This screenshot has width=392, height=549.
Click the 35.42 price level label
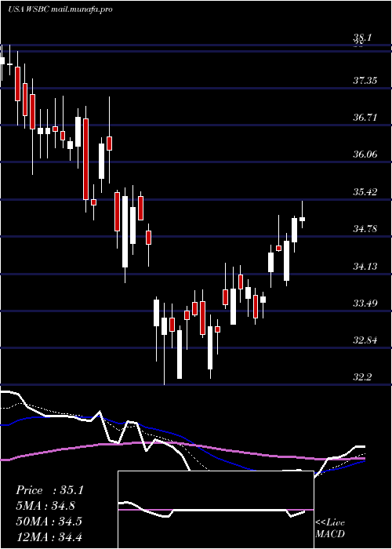365,192
